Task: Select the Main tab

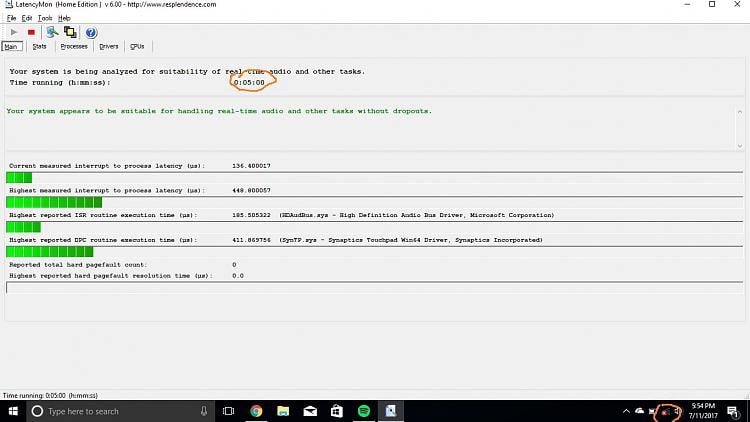Action: [x=11, y=46]
